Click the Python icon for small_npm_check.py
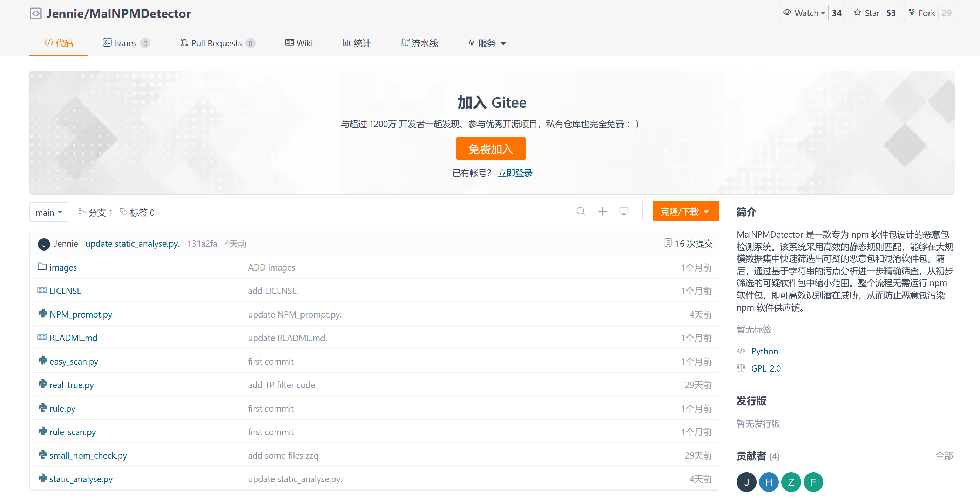Image resolution: width=980 pixels, height=500 pixels. click(x=42, y=454)
